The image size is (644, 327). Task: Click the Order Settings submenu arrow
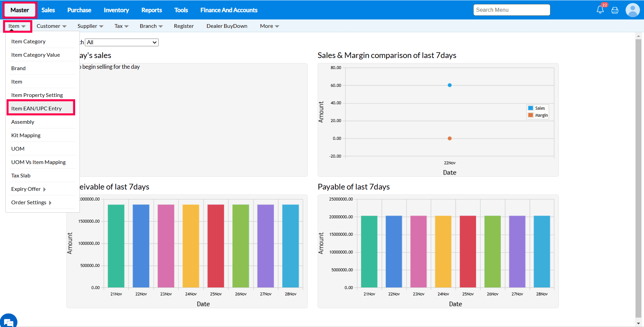(x=50, y=203)
